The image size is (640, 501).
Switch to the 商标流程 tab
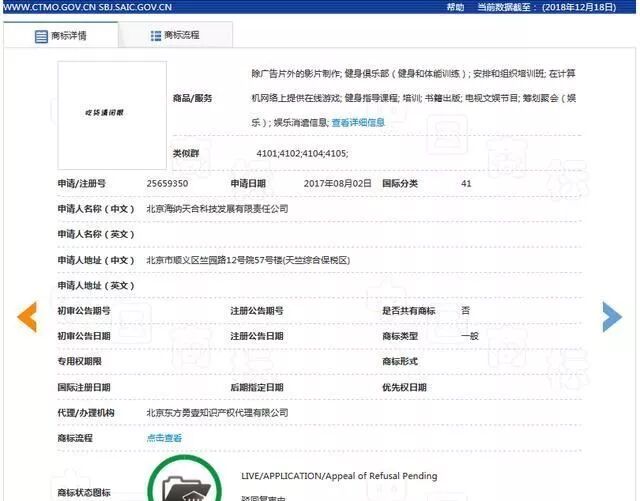(x=176, y=36)
